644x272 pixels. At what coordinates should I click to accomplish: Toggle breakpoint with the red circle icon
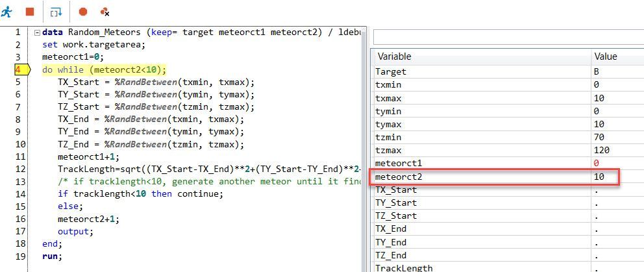pos(83,12)
